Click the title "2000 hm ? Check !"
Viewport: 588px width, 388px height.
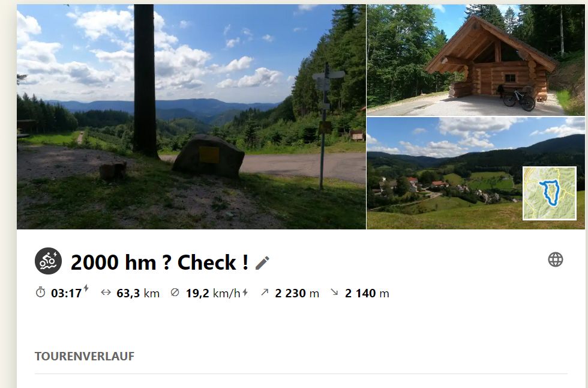point(160,262)
